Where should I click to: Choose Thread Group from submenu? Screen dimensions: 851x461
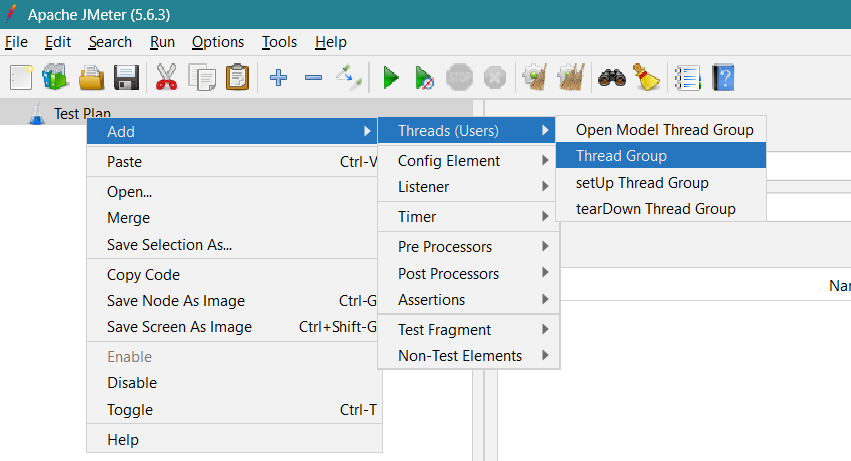661,156
